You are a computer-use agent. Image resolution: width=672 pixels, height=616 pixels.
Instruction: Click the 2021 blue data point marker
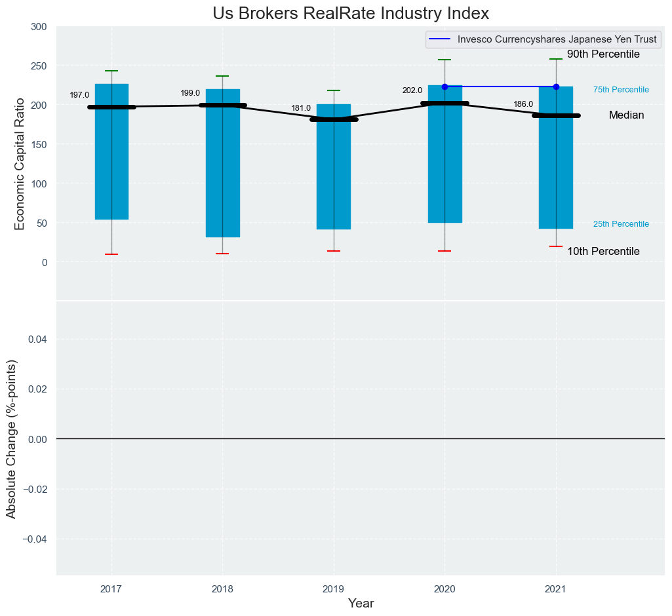point(557,87)
